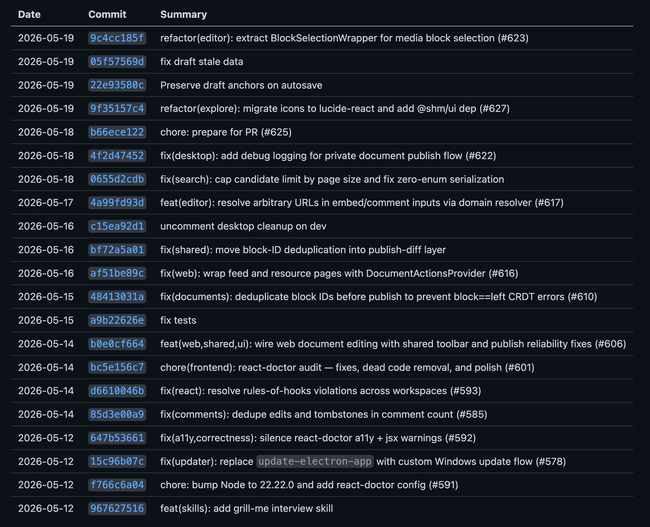Select summary 'uncomment desktop cleanup on dev'
The image size is (650, 527).
[243, 226]
